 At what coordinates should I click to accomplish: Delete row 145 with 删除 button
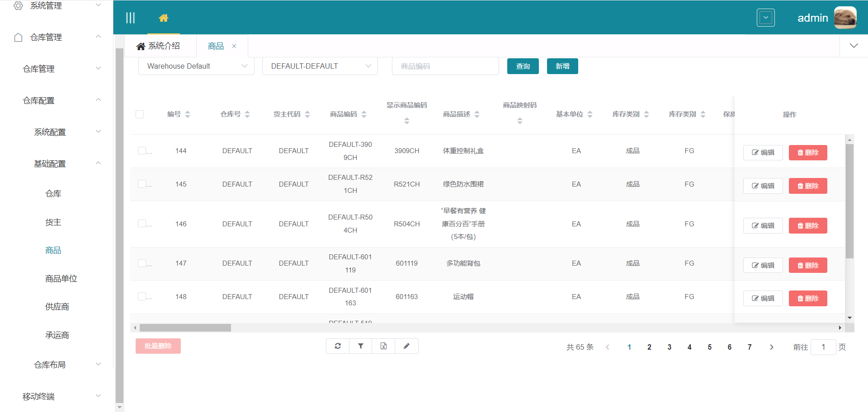(x=807, y=186)
